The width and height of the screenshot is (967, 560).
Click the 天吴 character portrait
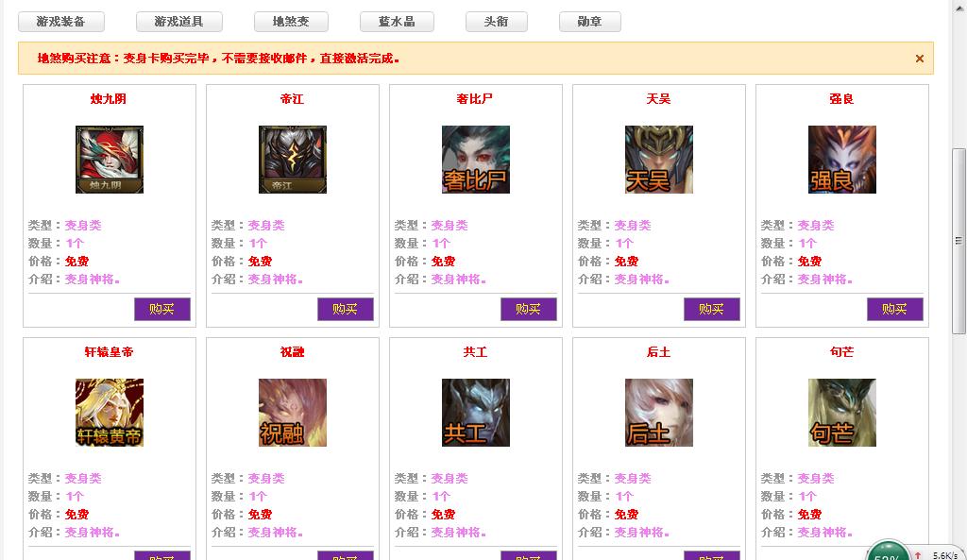pyautogui.click(x=658, y=160)
